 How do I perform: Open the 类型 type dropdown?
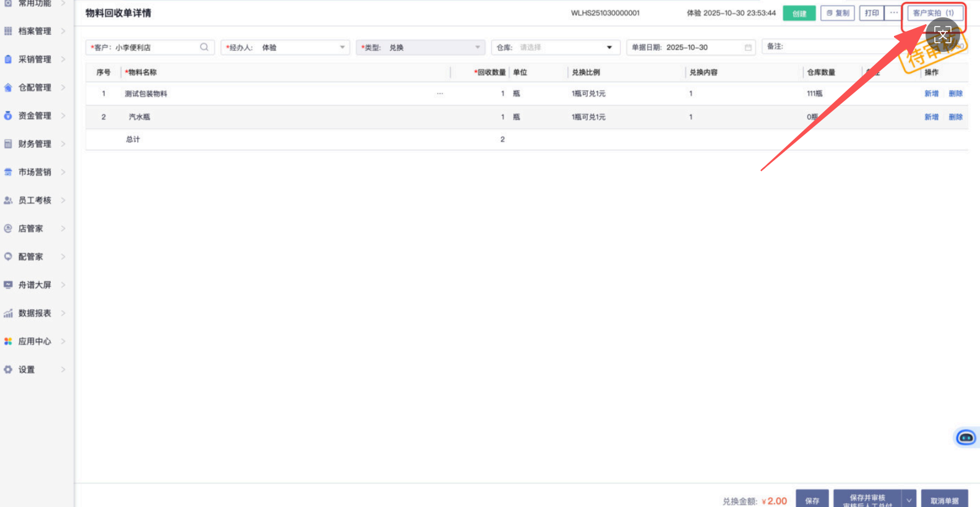pos(477,48)
